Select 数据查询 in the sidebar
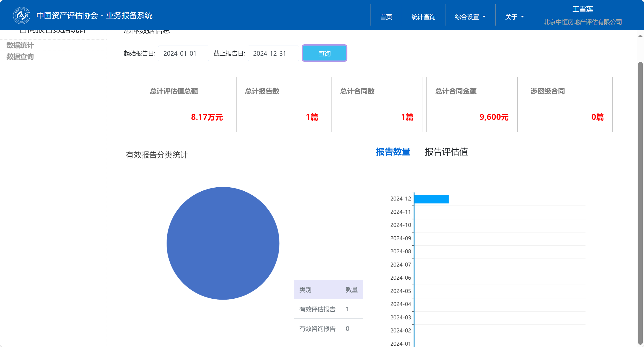 pyautogui.click(x=20, y=57)
